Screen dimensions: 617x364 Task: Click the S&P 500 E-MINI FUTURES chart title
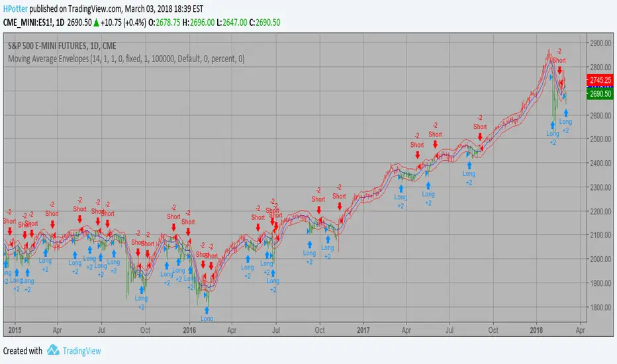tap(62, 46)
